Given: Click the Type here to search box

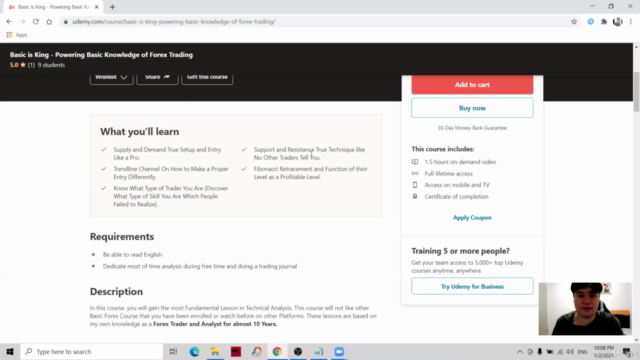Looking at the screenshot, I should coord(92,351).
